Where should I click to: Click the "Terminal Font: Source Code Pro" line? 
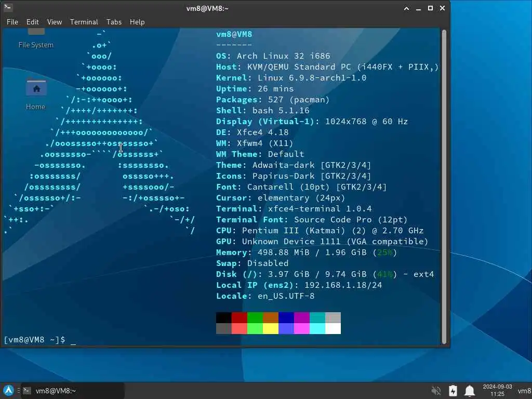pyautogui.click(x=312, y=220)
